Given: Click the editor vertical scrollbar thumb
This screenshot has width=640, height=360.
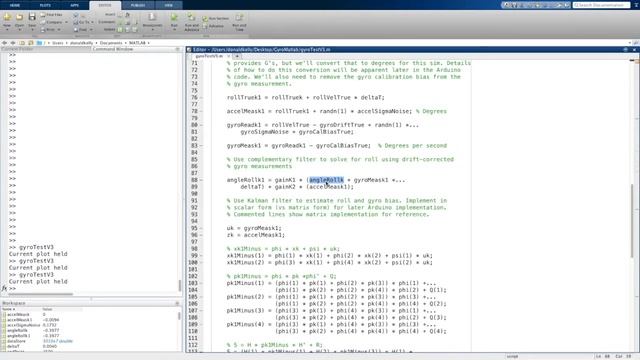Looking at the screenshot, I should tap(632, 220).
